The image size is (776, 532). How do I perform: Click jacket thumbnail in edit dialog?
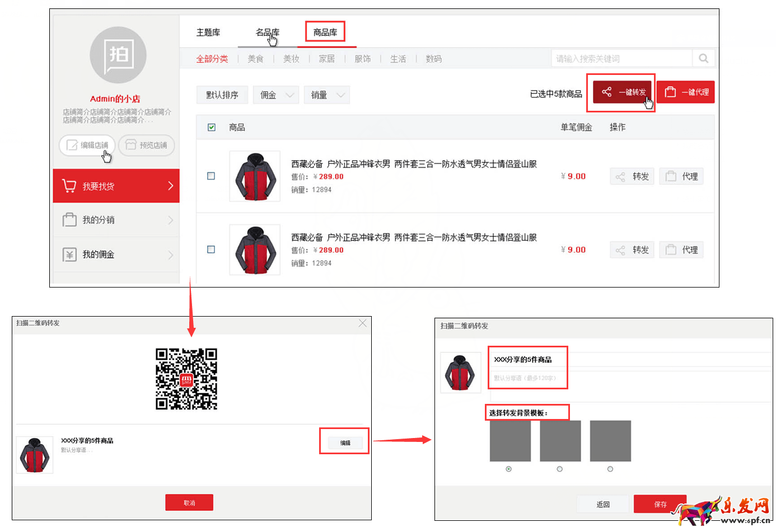tap(460, 373)
